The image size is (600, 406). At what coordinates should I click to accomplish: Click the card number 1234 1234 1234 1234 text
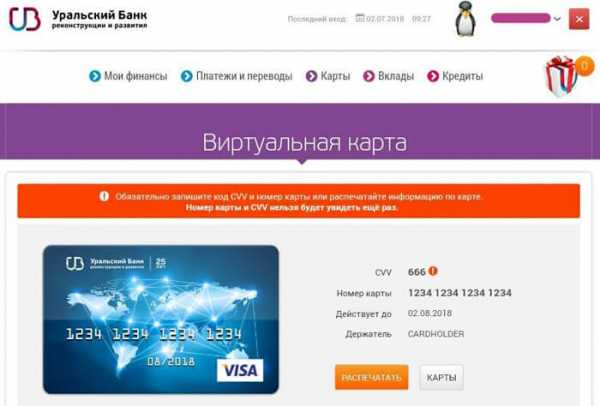click(460, 293)
